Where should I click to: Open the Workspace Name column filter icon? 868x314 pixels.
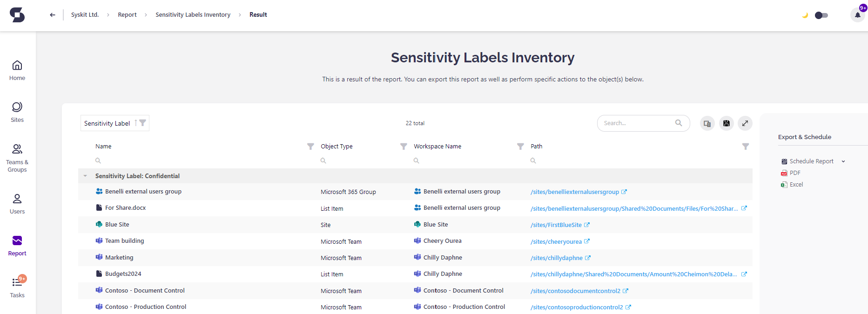(520, 147)
